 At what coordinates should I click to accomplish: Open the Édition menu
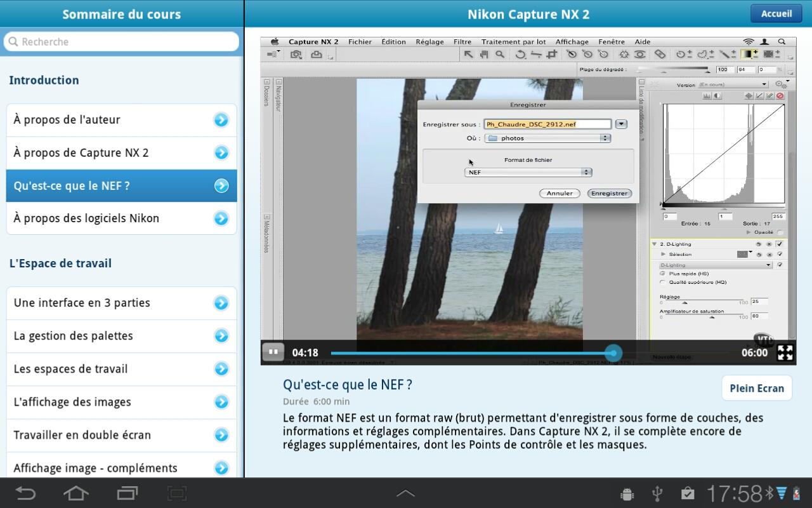393,42
